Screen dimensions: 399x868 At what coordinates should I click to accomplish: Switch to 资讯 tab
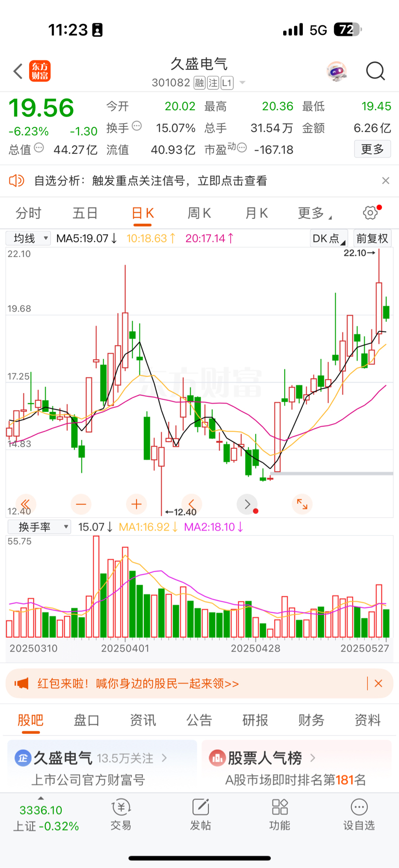(143, 720)
